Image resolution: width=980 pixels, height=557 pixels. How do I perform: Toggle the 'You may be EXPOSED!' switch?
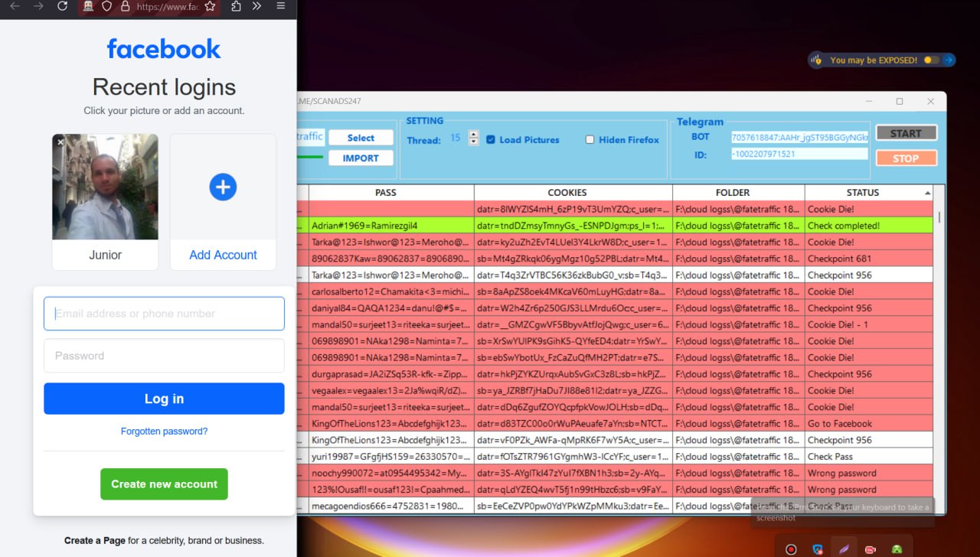[931, 60]
